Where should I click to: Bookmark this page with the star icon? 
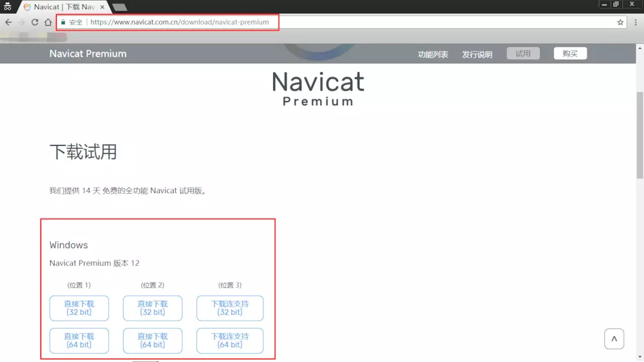(x=620, y=22)
